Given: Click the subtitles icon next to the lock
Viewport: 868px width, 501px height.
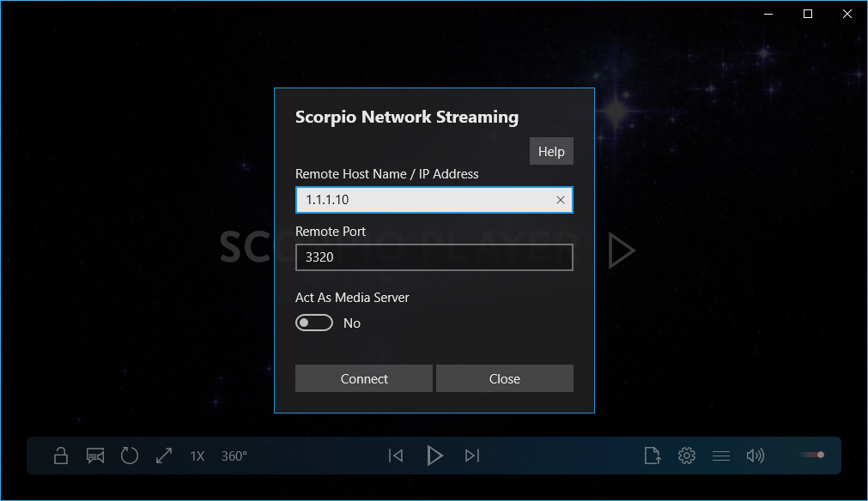Looking at the screenshot, I should coord(95,456).
